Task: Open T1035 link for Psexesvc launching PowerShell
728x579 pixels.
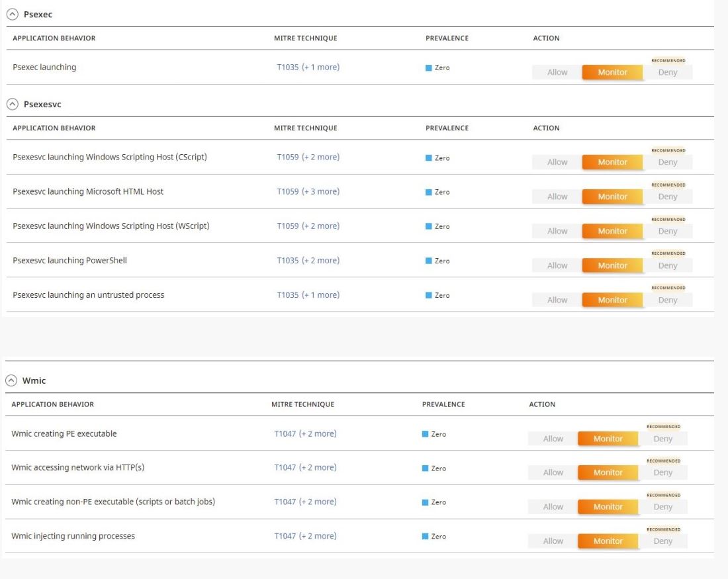Action: click(288, 261)
